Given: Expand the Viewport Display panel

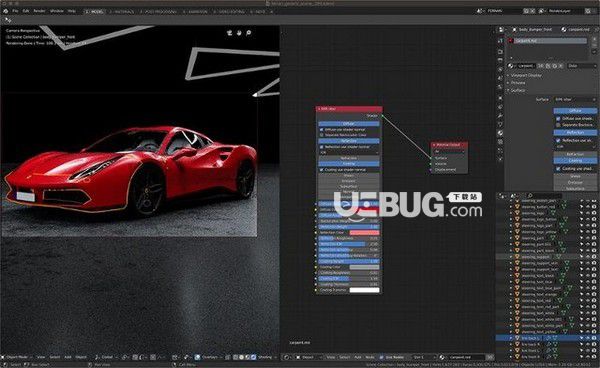Looking at the screenshot, I should [x=525, y=75].
